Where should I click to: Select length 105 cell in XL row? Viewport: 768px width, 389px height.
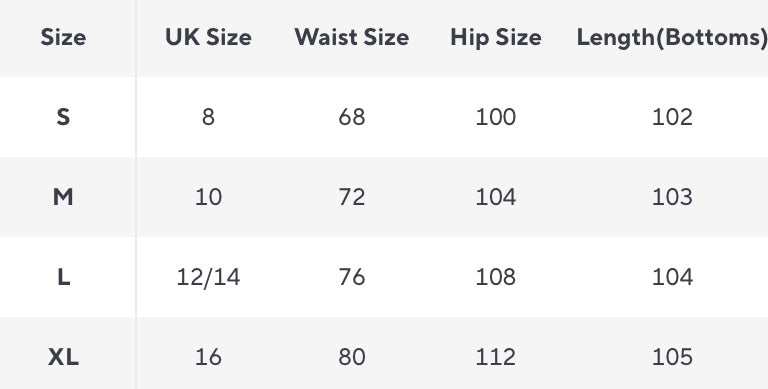[x=672, y=357]
